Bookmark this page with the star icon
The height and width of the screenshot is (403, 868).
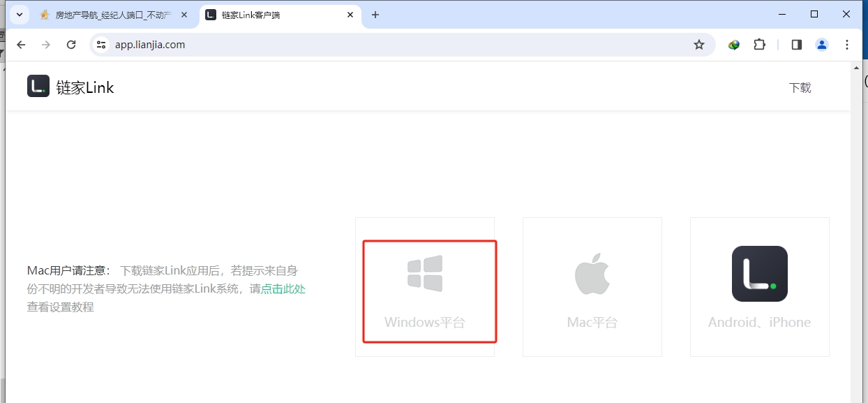tap(699, 45)
